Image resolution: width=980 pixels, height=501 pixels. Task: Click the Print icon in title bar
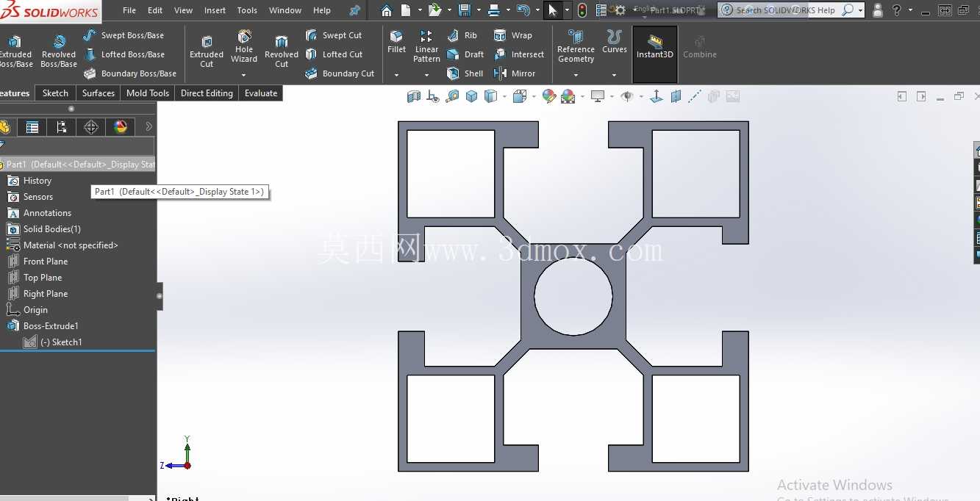[x=494, y=10]
